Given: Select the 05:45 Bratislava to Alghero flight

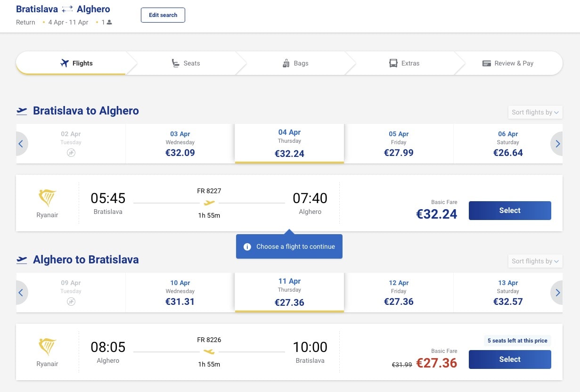Looking at the screenshot, I should point(509,211).
